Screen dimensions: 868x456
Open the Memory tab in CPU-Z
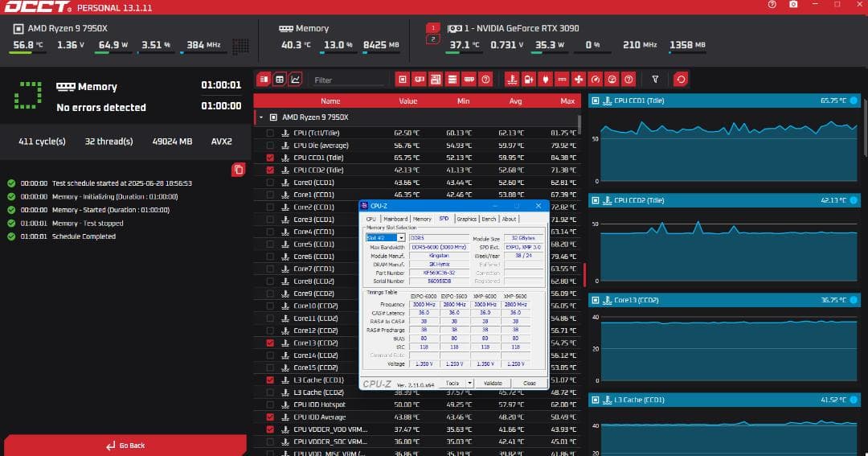[422, 219]
